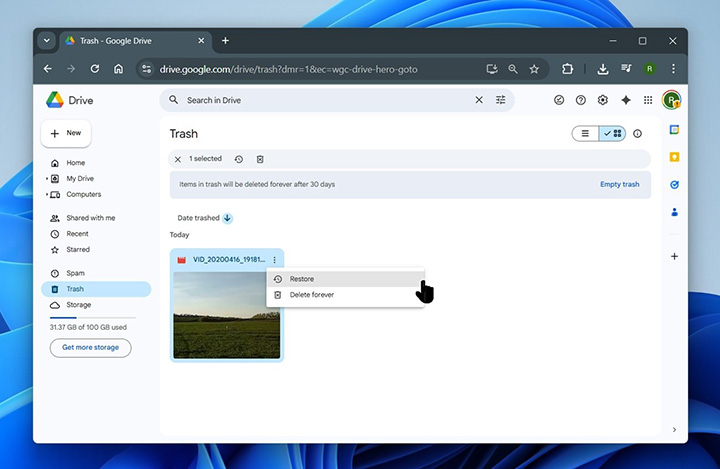The height and width of the screenshot is (469, 720).
Task: Open site information icon in address bar
Action: pyautogui.click(x=146, y=69)
